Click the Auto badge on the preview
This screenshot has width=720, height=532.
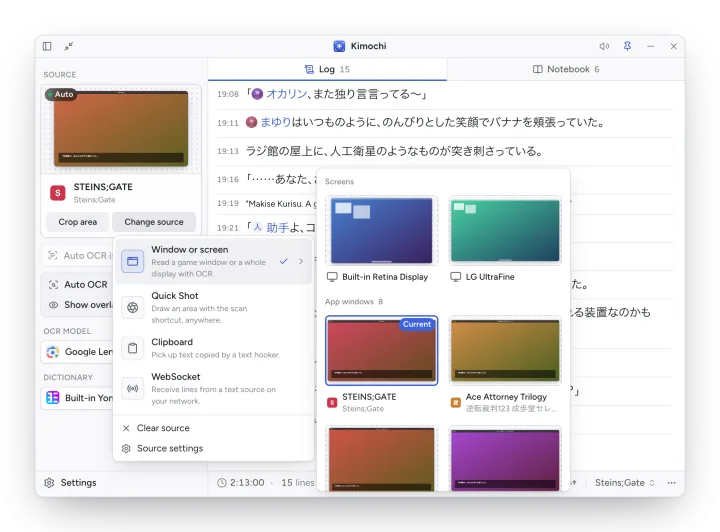click(60, 94)
